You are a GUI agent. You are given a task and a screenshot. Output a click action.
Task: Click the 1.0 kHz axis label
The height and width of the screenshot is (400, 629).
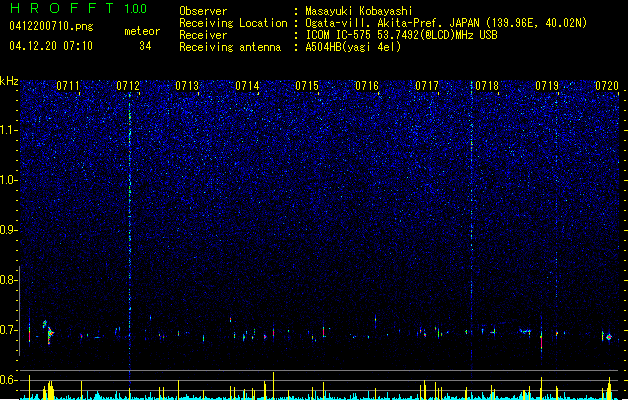8,180
